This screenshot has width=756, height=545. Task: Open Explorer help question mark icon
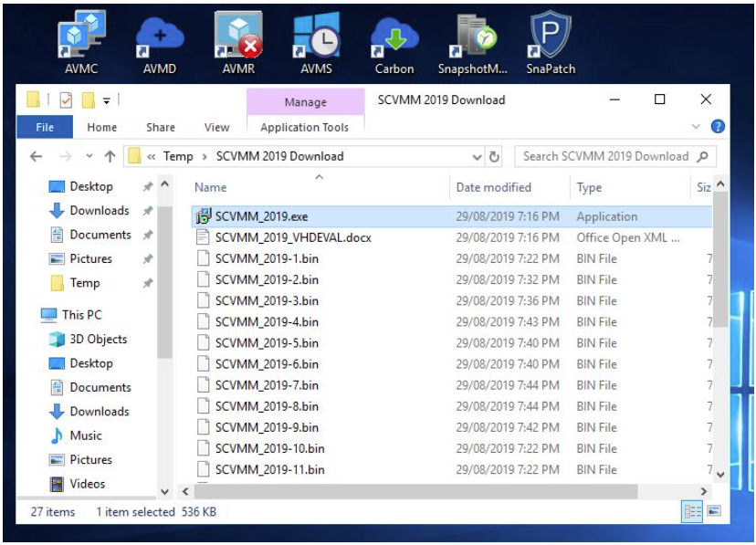[718, 127]
